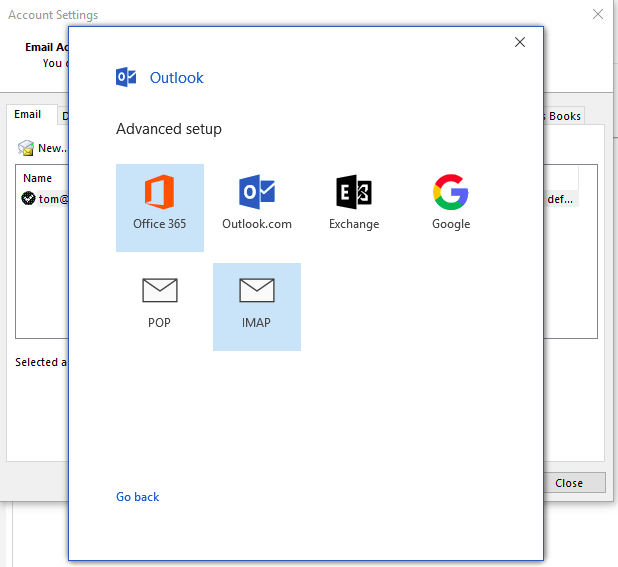Open the Address Books tab
The image size is (618, 567).
[x=564, y=116]
